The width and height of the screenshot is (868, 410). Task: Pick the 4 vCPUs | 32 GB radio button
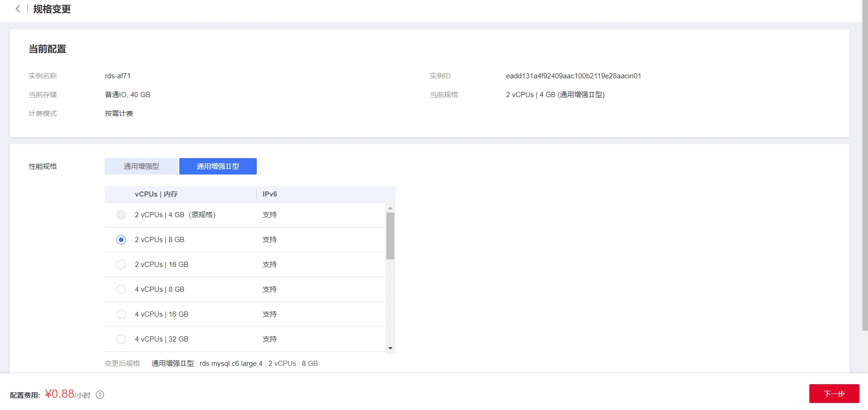click(121, 339)
